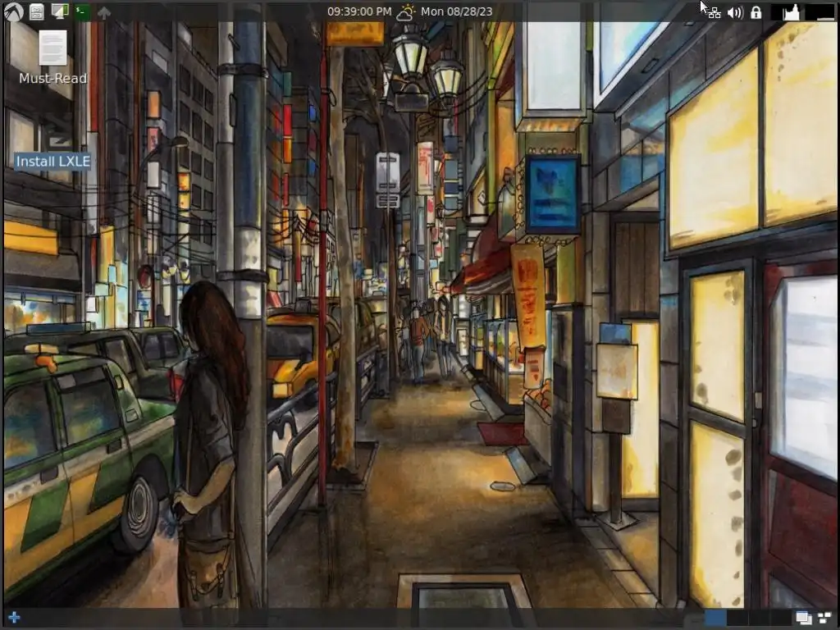Screen dimensions: 840x630
Task: Switch to the second workspace in the pager
Action: click(x=737, y=618)
